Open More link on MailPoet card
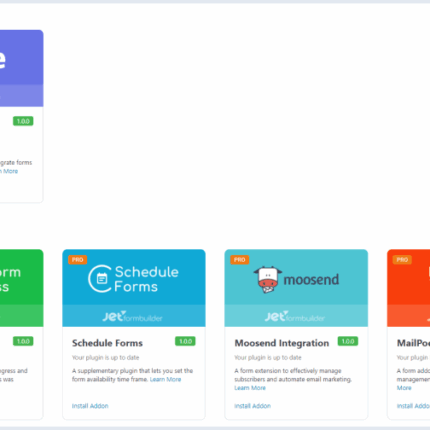430x430 pixels. tap(404, 388)
